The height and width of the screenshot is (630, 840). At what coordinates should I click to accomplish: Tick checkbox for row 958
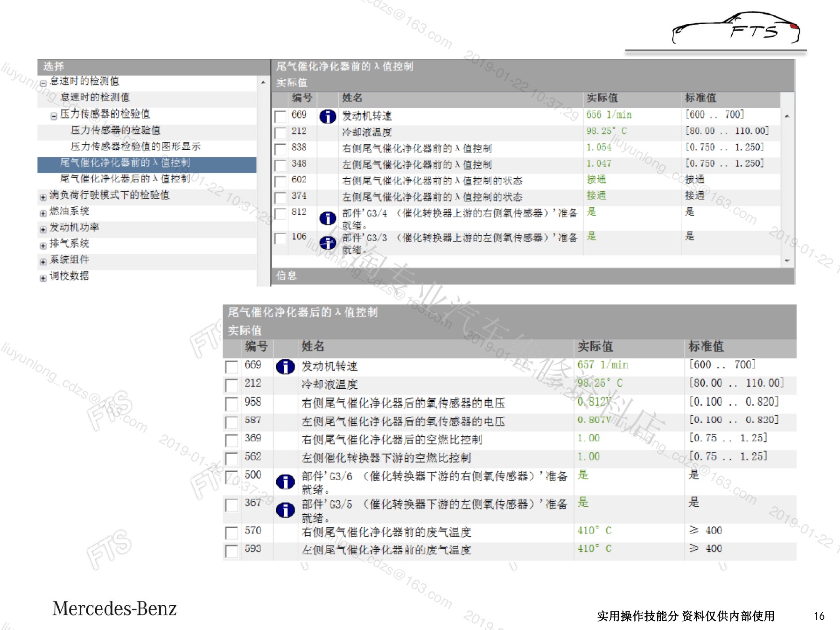[231, 404]
